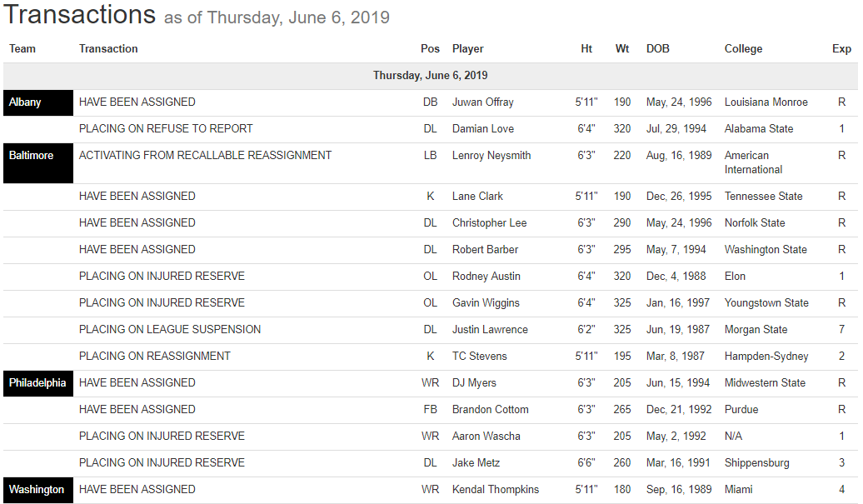The width and height of the screenshot is (863, 504).
Task: Click the Player column header
Action: pos(467,49)
